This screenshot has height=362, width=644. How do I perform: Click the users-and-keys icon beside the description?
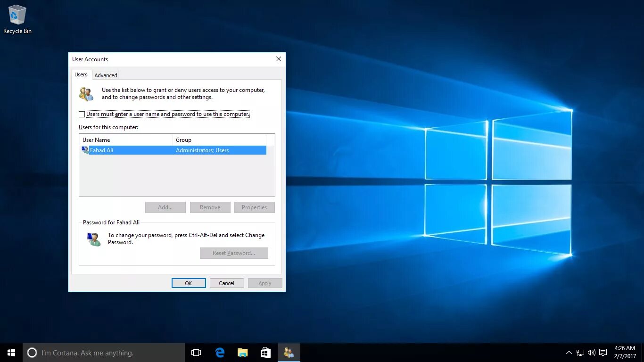coord(86,94)
